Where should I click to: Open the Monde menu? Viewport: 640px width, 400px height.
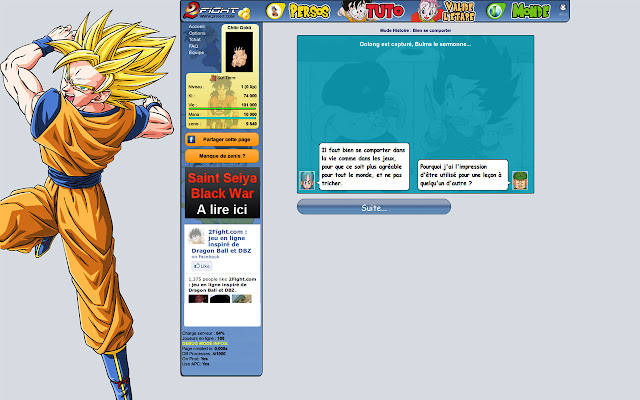(x=518, y=11)
